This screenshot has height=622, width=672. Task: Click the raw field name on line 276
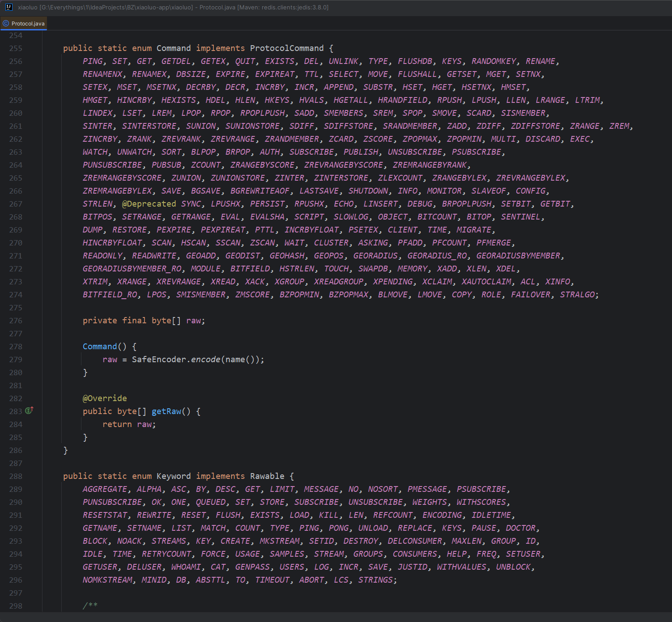point(193,321)
